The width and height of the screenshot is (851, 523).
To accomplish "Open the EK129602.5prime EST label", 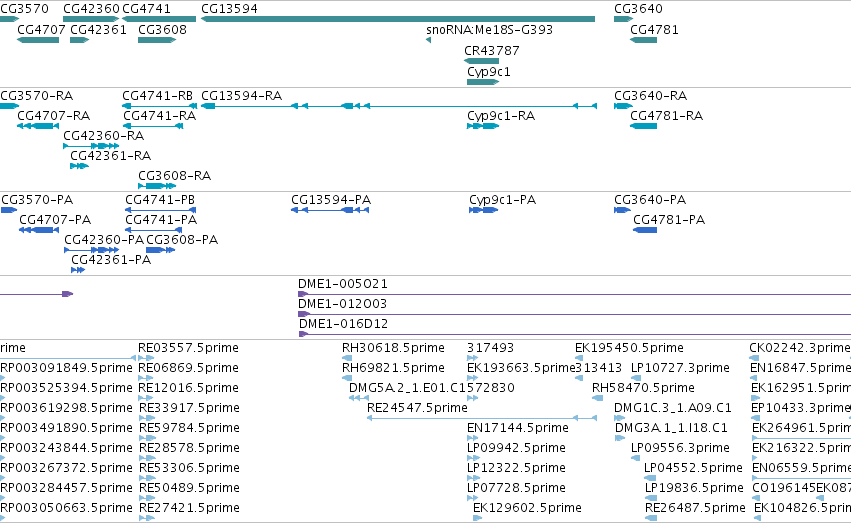I will pyautogui.click(x=528, y=508).
